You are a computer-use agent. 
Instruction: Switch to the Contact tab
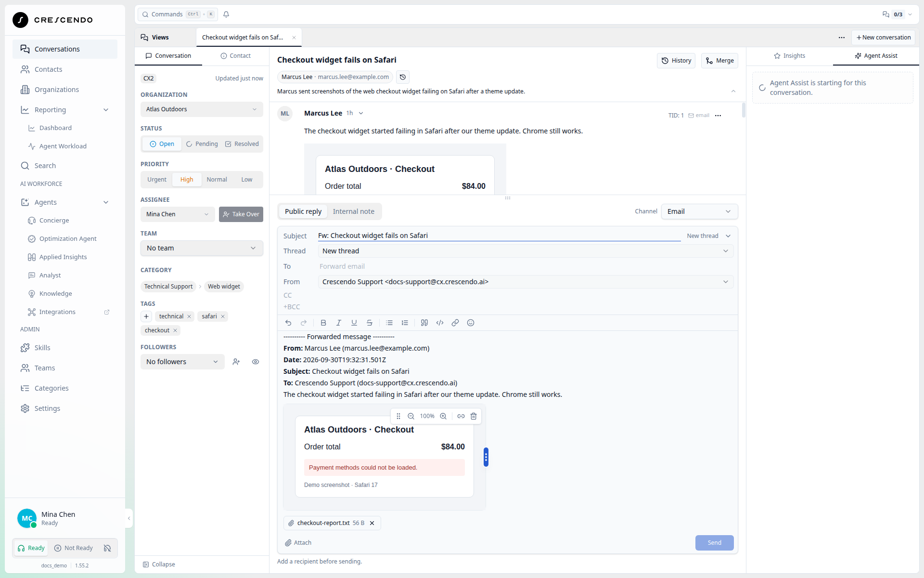tap(236, 56)
